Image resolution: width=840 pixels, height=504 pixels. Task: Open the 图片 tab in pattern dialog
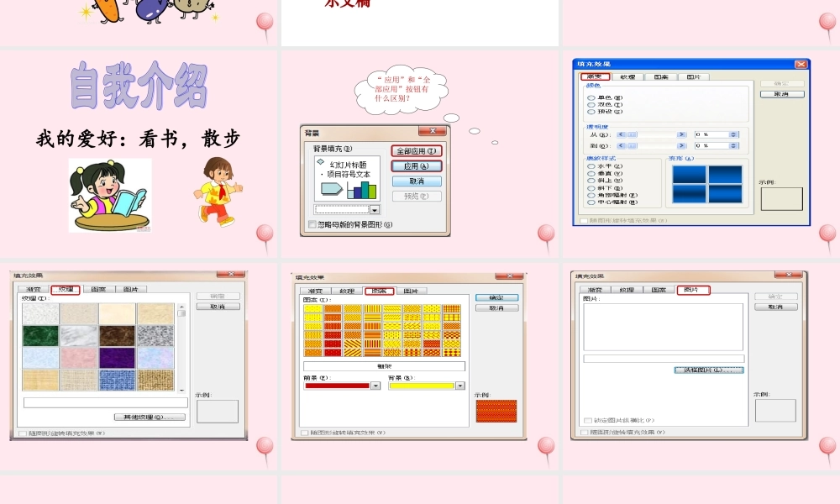pos(411,291)
